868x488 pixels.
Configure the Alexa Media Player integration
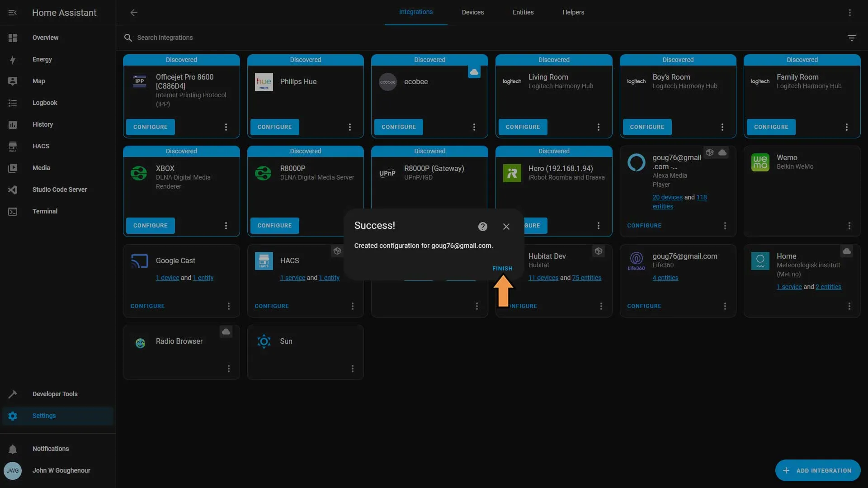644,226
